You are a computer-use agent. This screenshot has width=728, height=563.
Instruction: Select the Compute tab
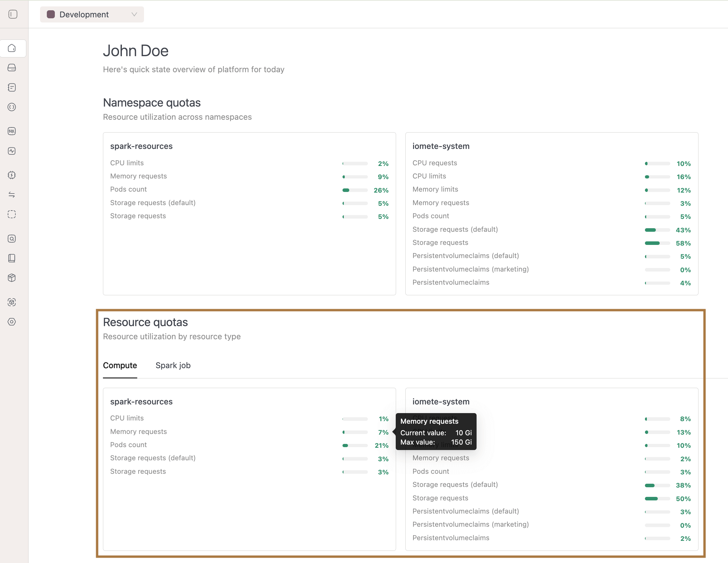(120, 366)
